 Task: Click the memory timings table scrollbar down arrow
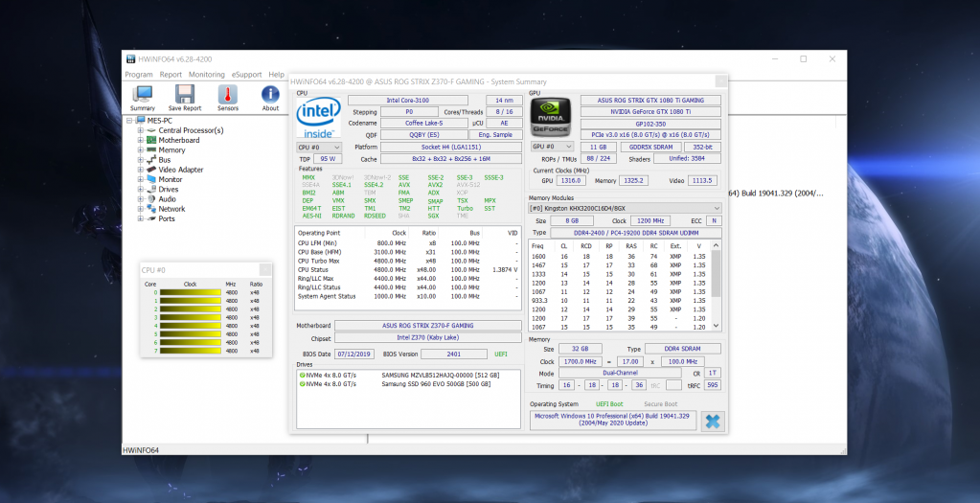pos(717,327)
